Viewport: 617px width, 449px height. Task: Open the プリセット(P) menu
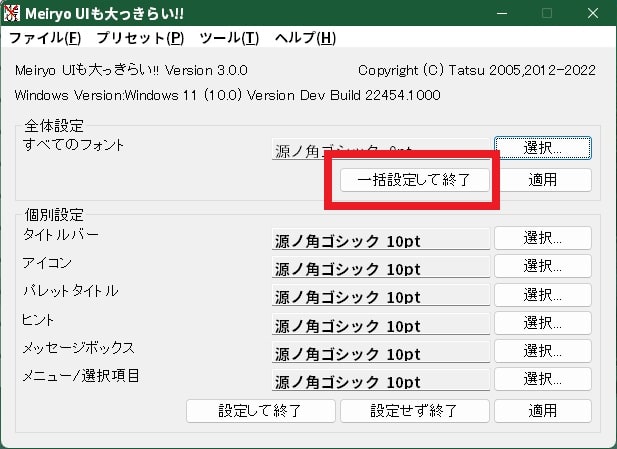tap(140, 38)
